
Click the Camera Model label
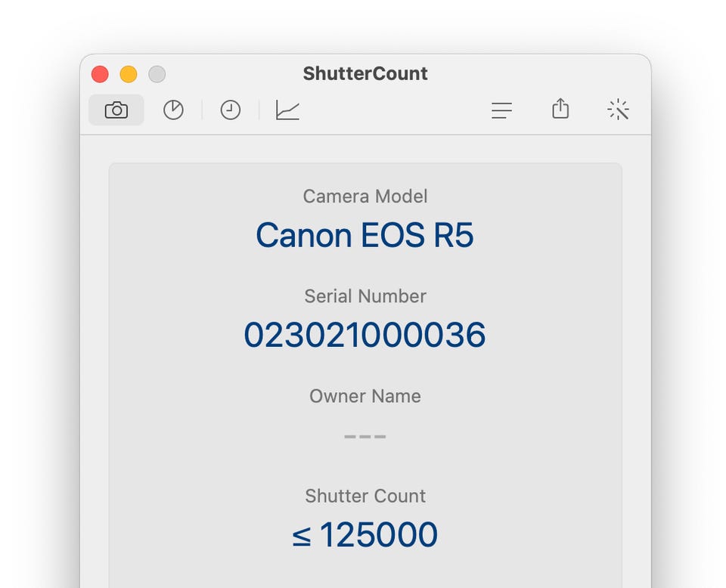[x=365, y=197]
